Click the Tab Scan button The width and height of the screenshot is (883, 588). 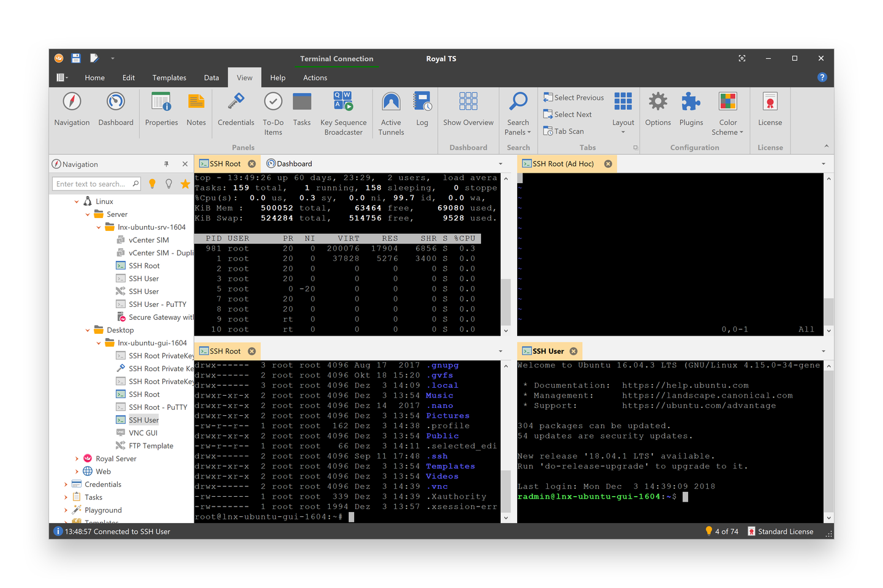click(564, 131)
